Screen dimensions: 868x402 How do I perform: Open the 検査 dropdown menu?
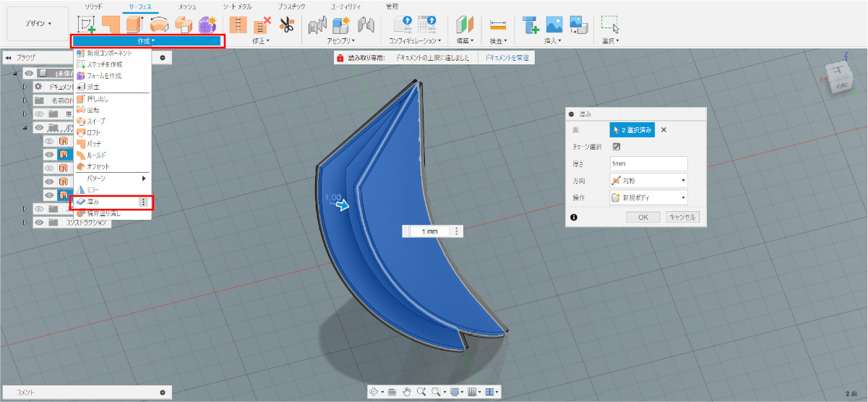[498, 41]
